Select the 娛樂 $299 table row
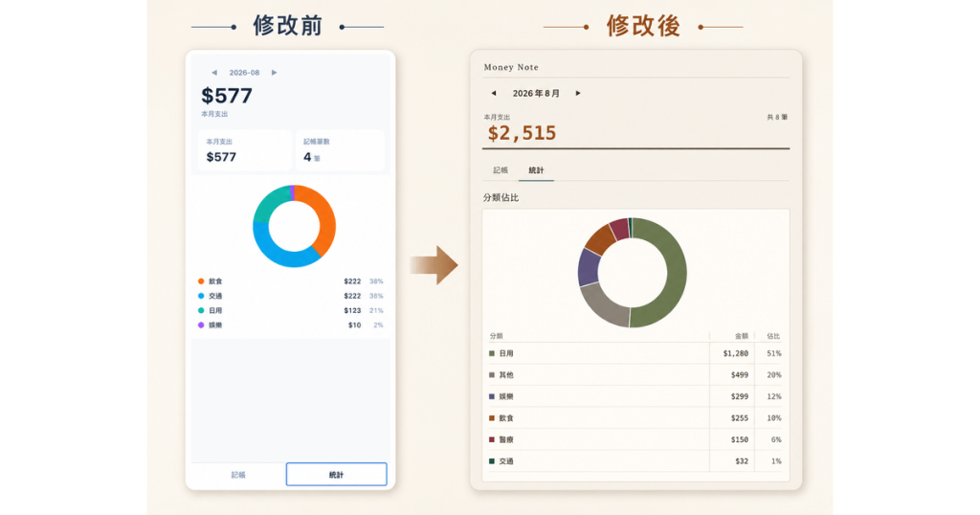The height and width of the screenshot is (515, 980). [x=635, y=396]
